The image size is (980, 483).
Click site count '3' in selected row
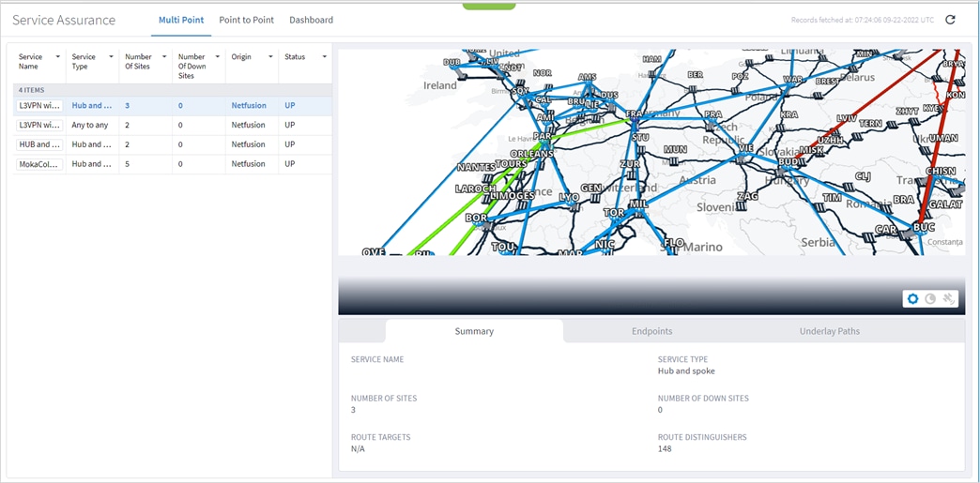[127, 106]
